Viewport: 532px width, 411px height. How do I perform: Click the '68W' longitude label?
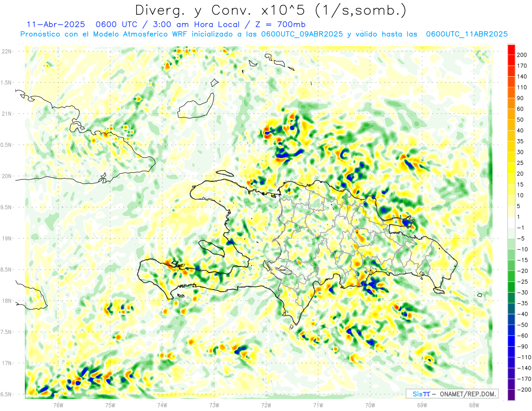[x=474, y=405]
